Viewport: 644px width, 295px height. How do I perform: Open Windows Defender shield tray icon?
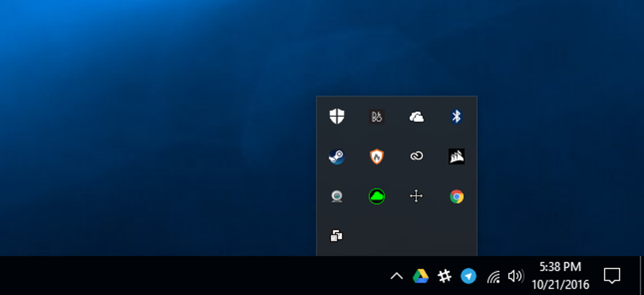[337, 117]
